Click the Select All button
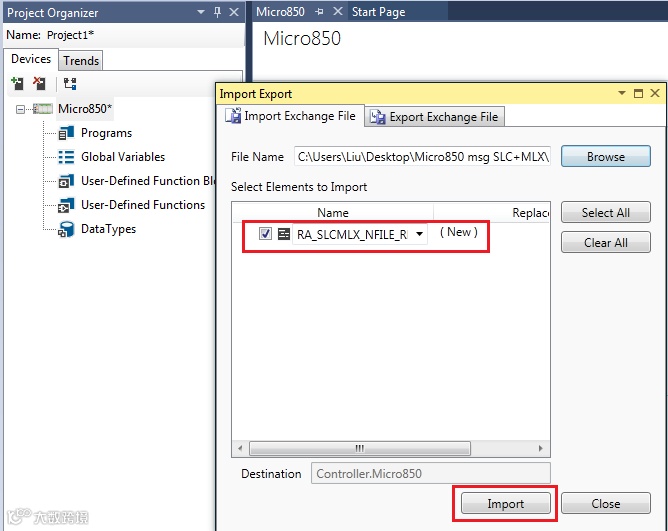 tap(605, 212)
